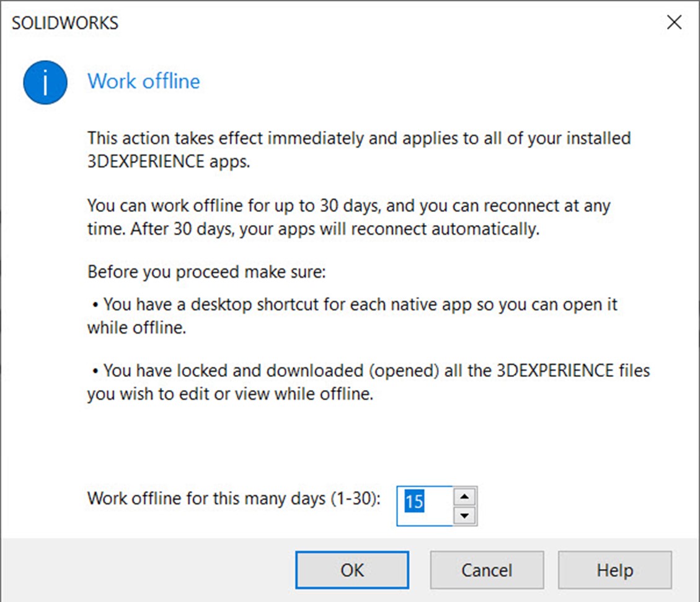The image size is (700, 602).
Task: Open Help for Work offline
Action: click(614, 570)
